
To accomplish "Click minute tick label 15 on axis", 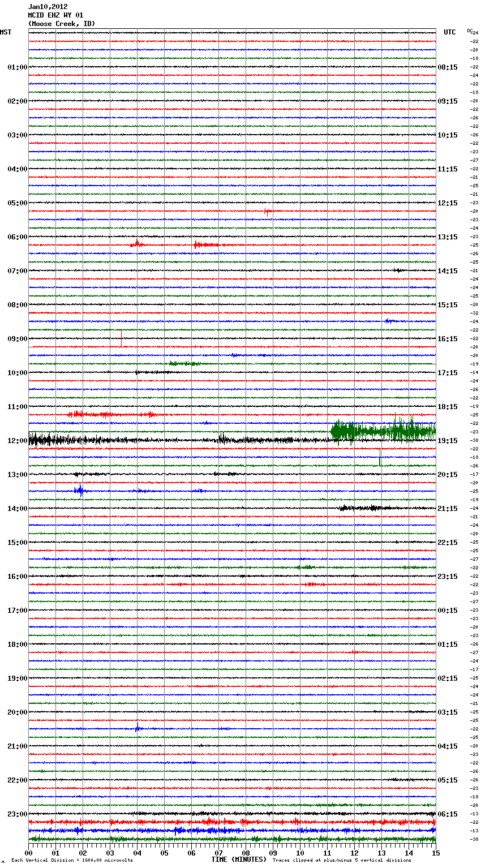I will click(x=436, y=853).
